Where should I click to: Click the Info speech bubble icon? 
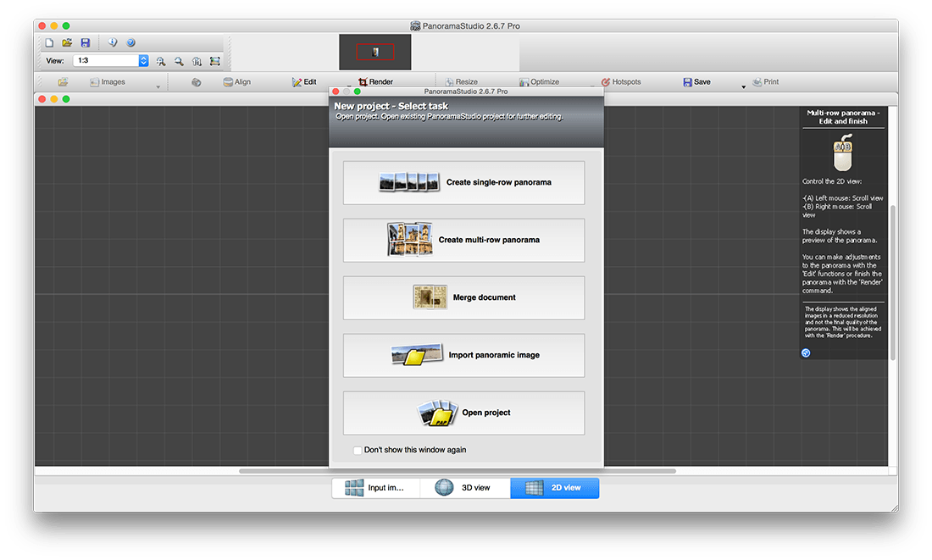coord(113,43)
